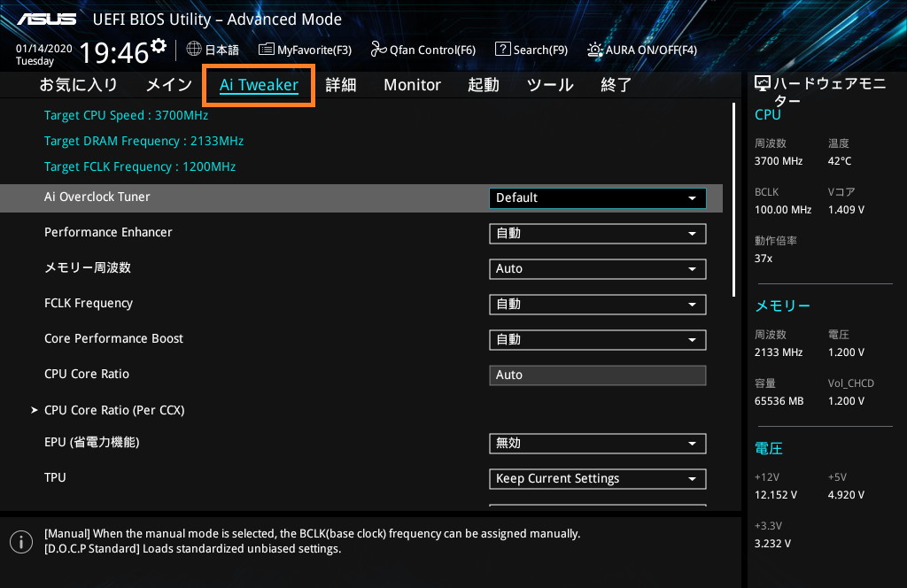Open MyFavorite(F3) list
This screenshot has width=907, height=588.
[x=305, y=50]
